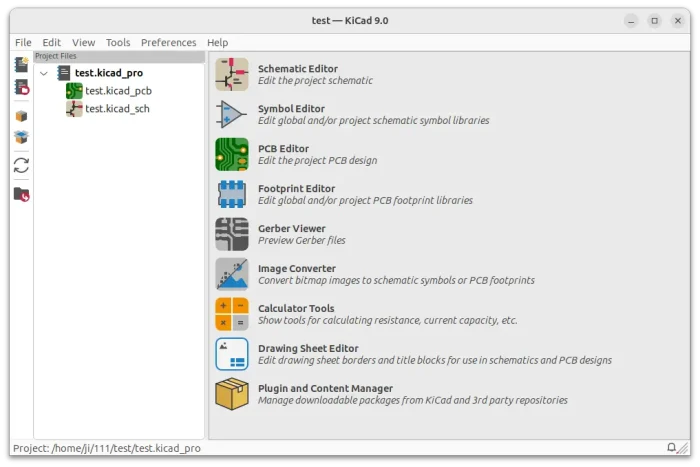Launch Schematic Editor via its transistor icon

[232, 74]
